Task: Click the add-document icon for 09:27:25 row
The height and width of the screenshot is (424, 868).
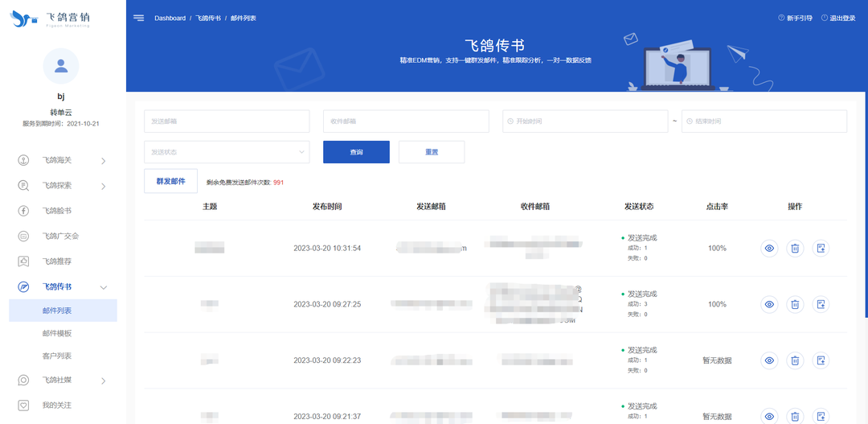Action: pos(821,304)
